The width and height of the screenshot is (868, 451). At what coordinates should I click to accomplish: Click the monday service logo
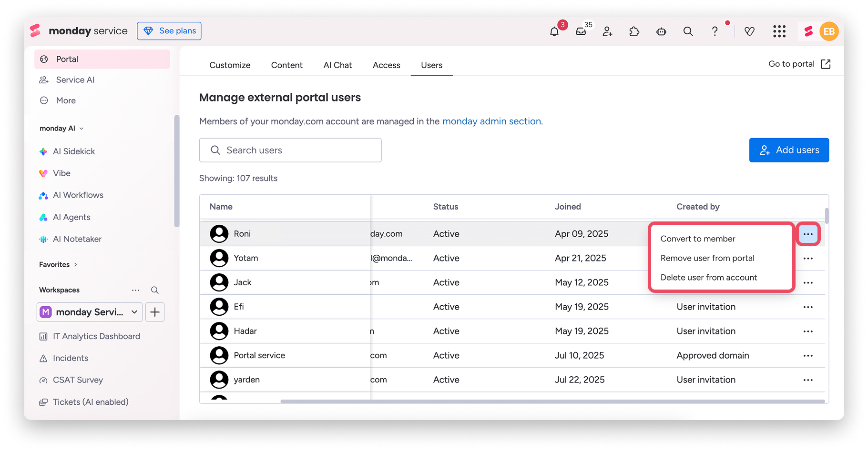pos(79,31)
